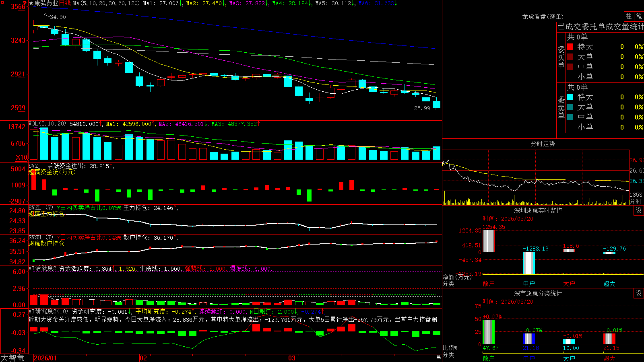Viewport: 644px width, 362px height.
Task: Click the small red square icon at top-left corner
Action: pyautogui.click(x=2, y=2)
